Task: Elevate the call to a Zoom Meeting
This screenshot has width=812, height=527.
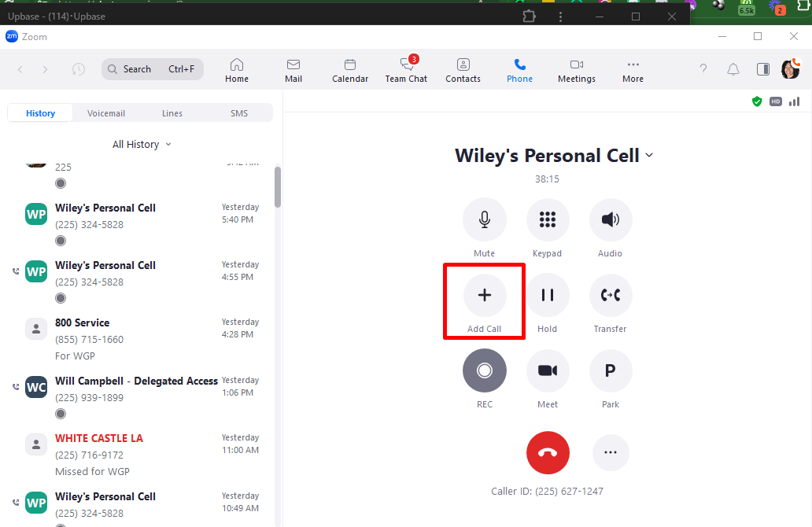Action: pyautogui.click(x=548, y=370)
